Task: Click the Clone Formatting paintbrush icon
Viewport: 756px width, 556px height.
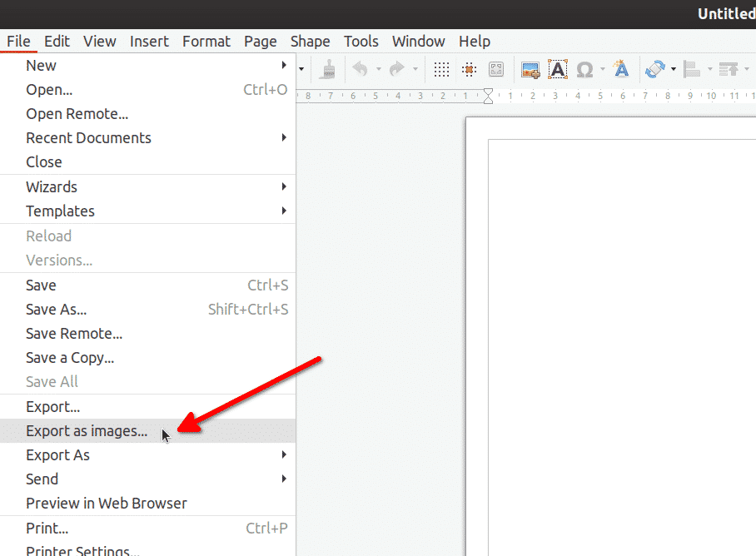Action: (x=329, y=69)
